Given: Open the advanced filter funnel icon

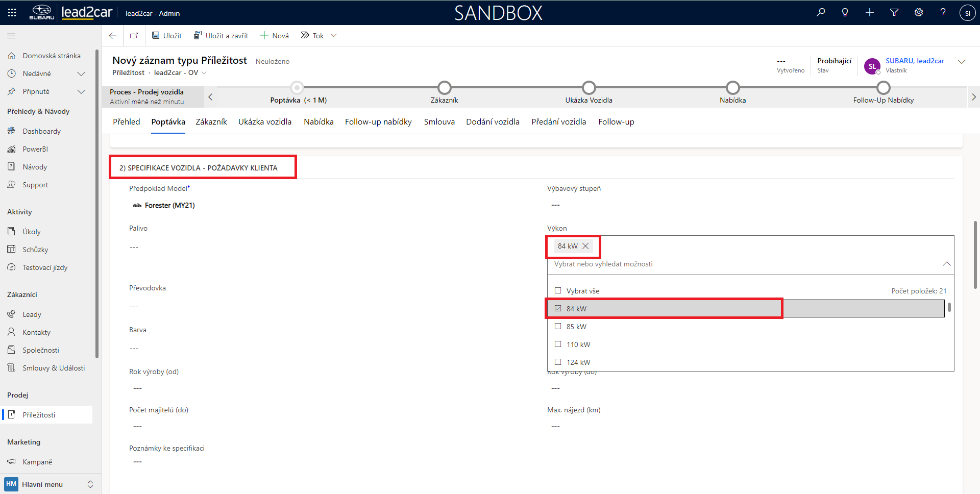Looking at the screenshot, I should coord(894,12).
